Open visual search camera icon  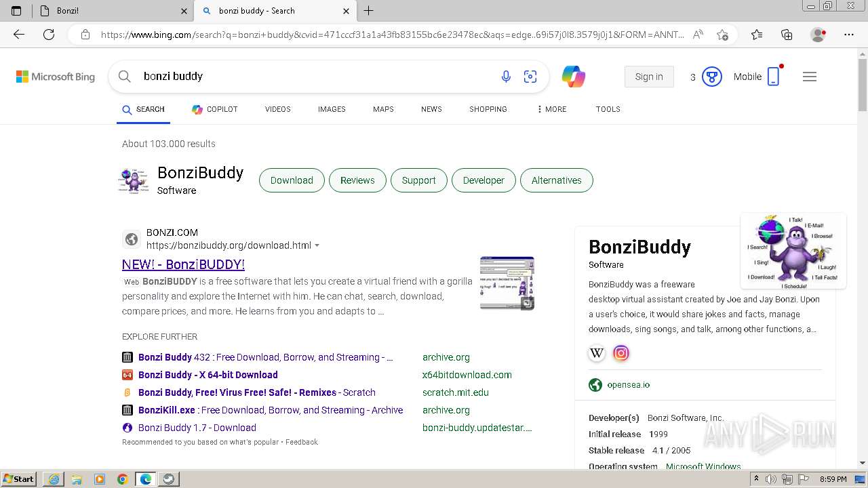[530, 77]
